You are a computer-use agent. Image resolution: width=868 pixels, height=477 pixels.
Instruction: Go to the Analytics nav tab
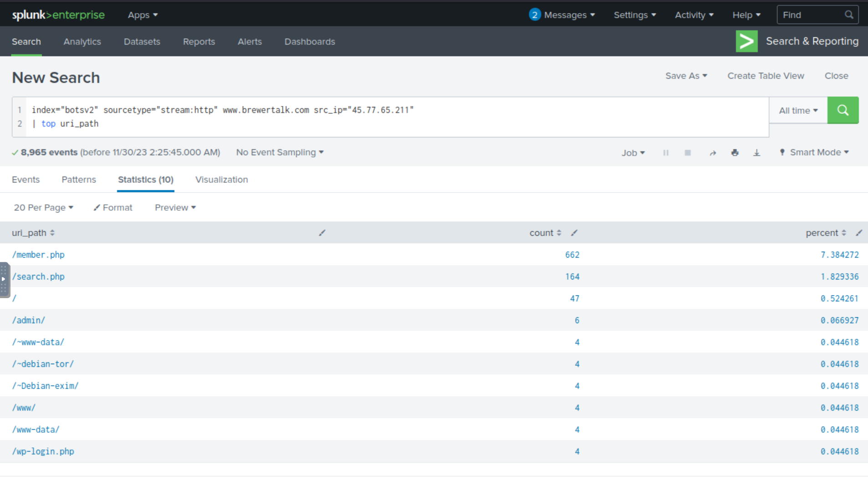pos(82,41)
